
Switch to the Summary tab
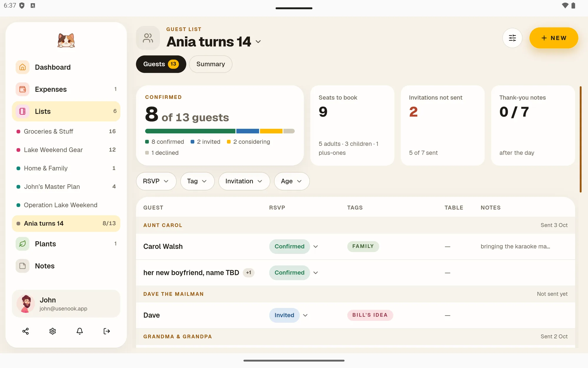point(211,64)
